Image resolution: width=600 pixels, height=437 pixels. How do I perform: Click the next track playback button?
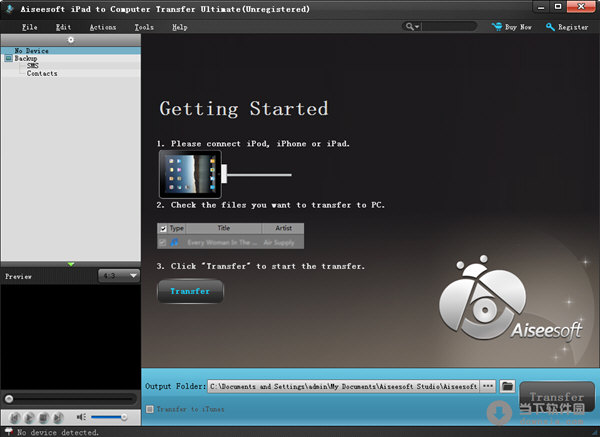(x=58, y=417)
